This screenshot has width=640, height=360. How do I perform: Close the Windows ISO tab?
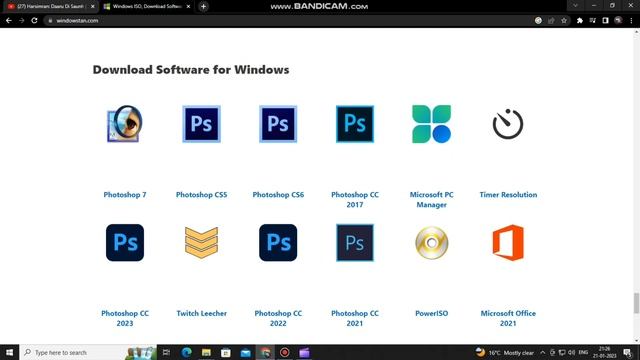(188, 7)
